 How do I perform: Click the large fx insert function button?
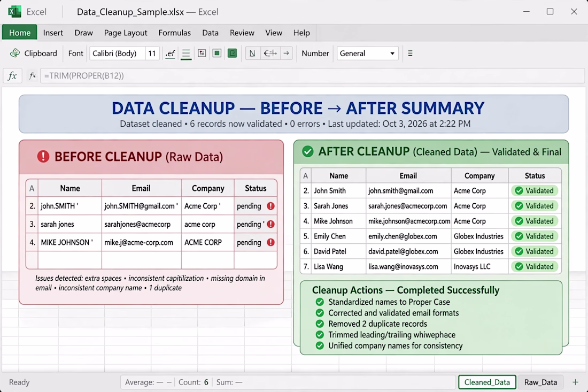[12, 76]
